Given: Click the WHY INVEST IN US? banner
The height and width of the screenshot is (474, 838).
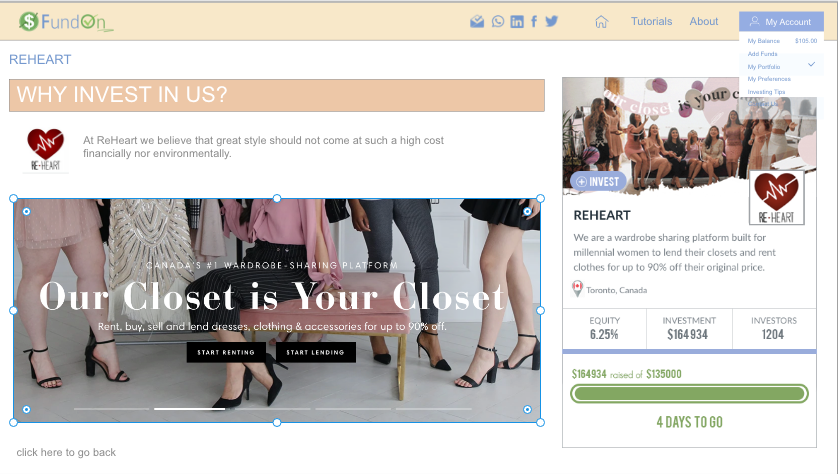Looking at the screenshot, I should (x=277, y=95).
